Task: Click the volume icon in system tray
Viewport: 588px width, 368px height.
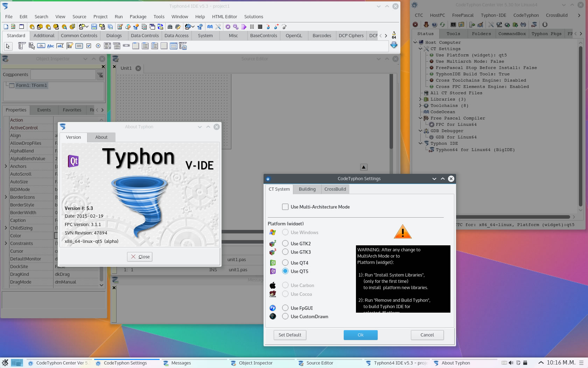Action: [x=511, y=363]
